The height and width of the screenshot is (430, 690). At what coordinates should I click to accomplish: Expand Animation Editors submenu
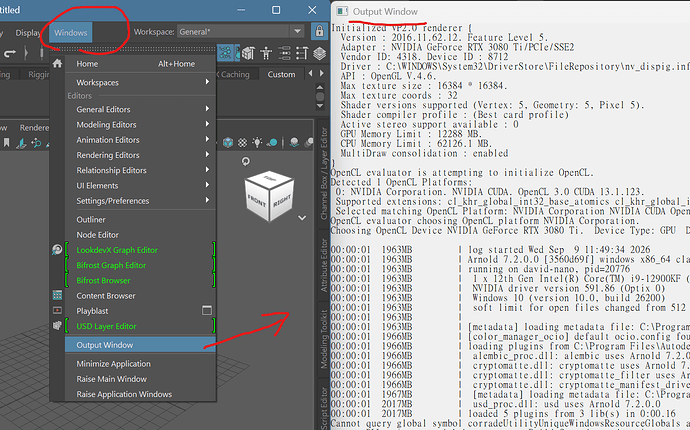(140, 140)
